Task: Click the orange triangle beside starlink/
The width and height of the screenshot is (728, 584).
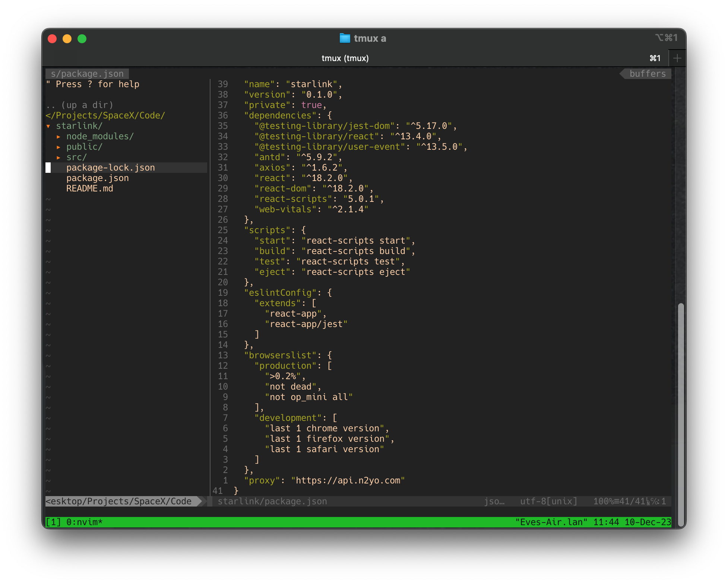Action: click(49, 126)
